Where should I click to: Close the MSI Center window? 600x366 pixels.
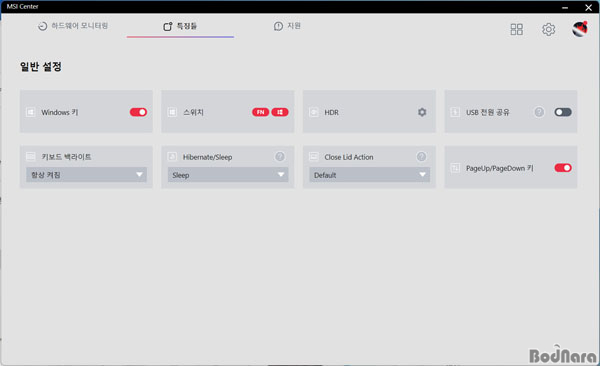(589, 7)
